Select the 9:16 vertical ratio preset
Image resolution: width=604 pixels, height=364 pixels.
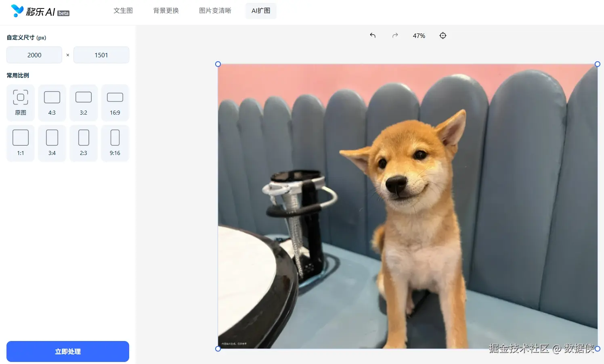(115, 143)
